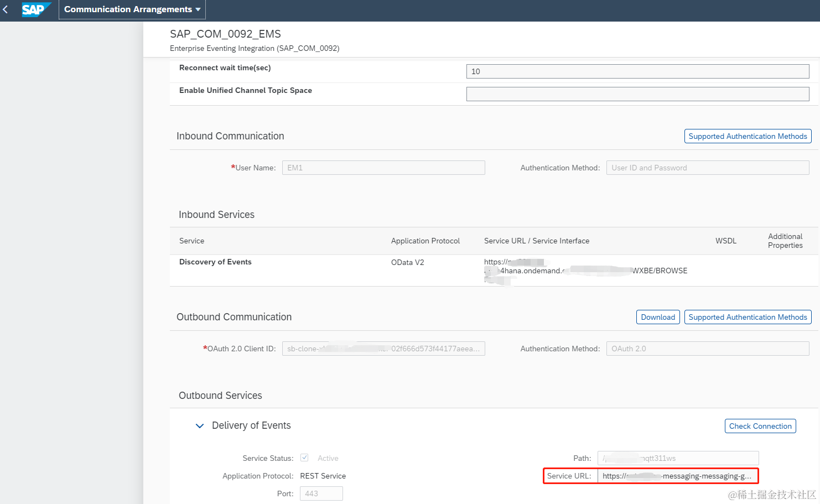The image size is (820, 504).
Task: Click the back arrow in header
Action: 6,9
